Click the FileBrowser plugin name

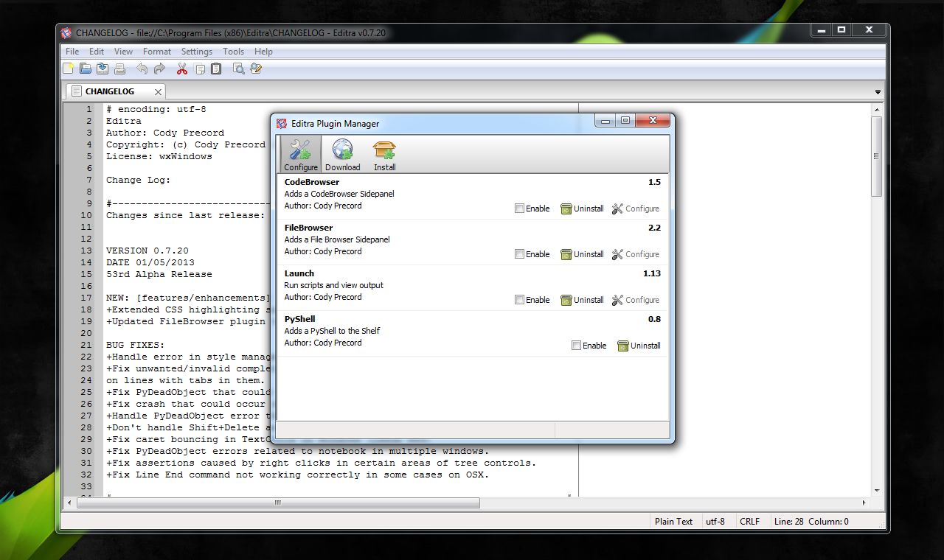point(308,228)
